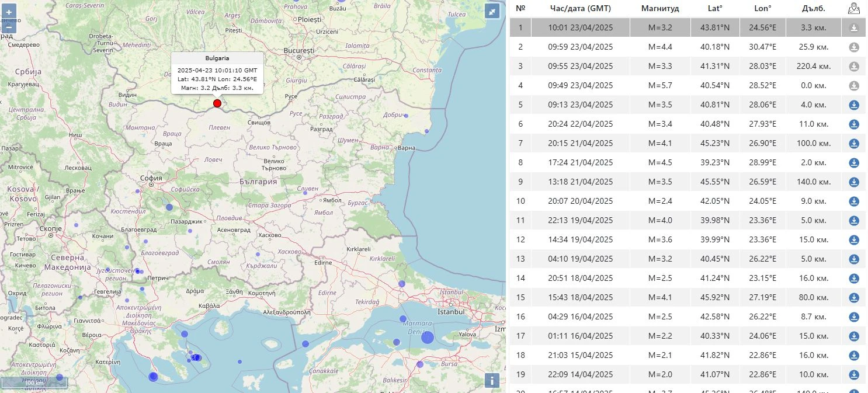The height and width of the screenshot is (393, 868).
Task: Toggle fullscreen map with the arrows icon
Action: (492, 11)
